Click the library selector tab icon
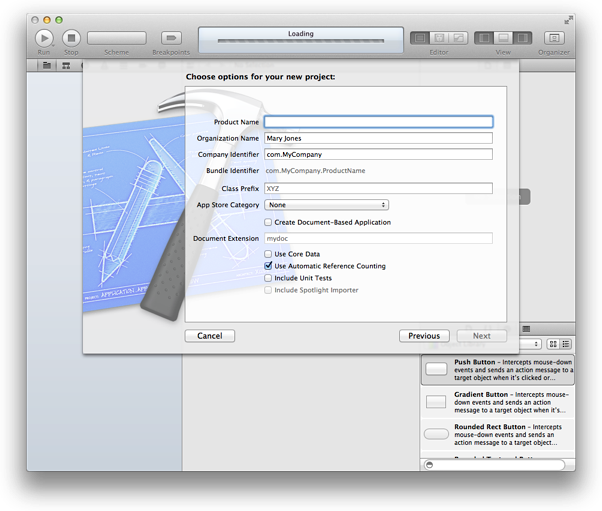This screenshot has height=511, width=602. point(526,329)
